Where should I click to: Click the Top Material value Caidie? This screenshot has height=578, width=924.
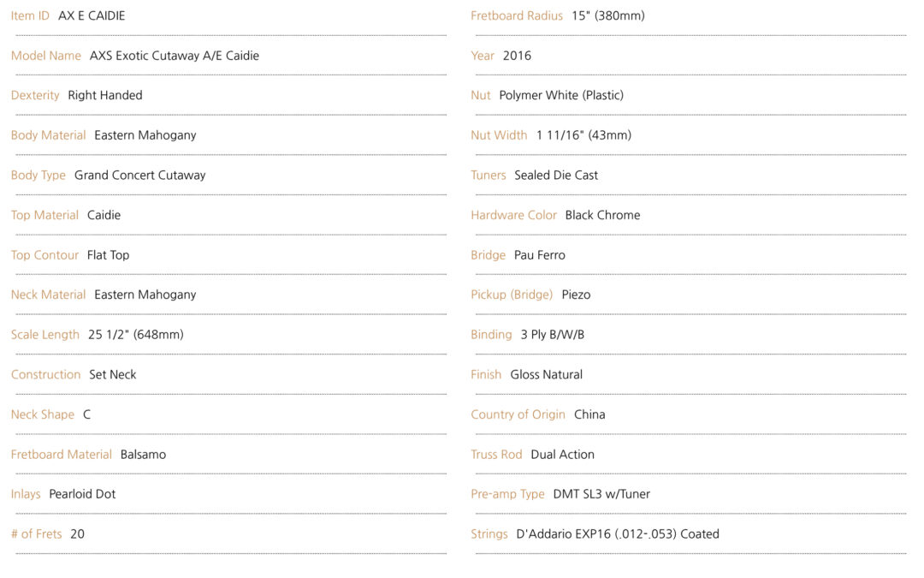coord(104,215)
